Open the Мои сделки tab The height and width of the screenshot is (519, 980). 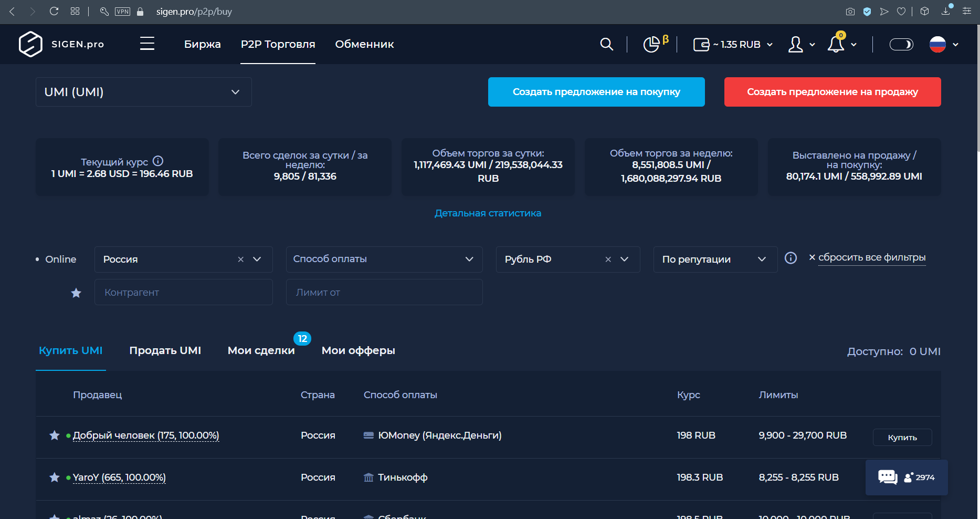pos(261,351)
